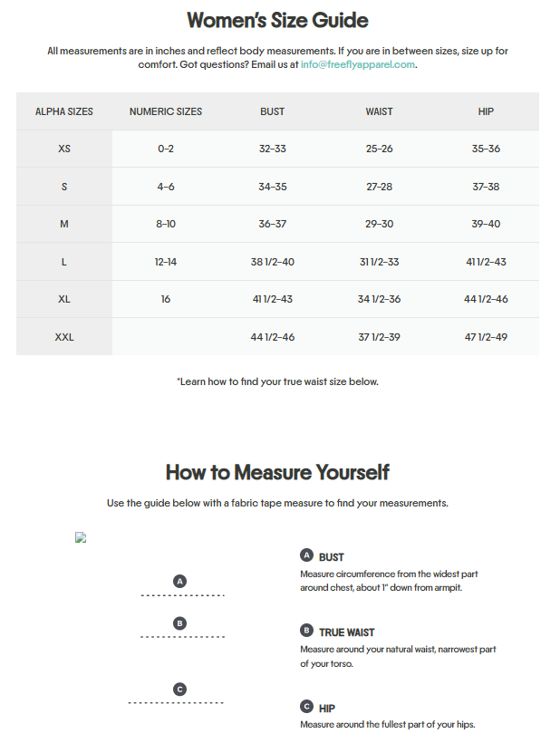Select the ALPHA SIZES column header
This screenshot has height=743, width=560.
(x=64, y=111)
